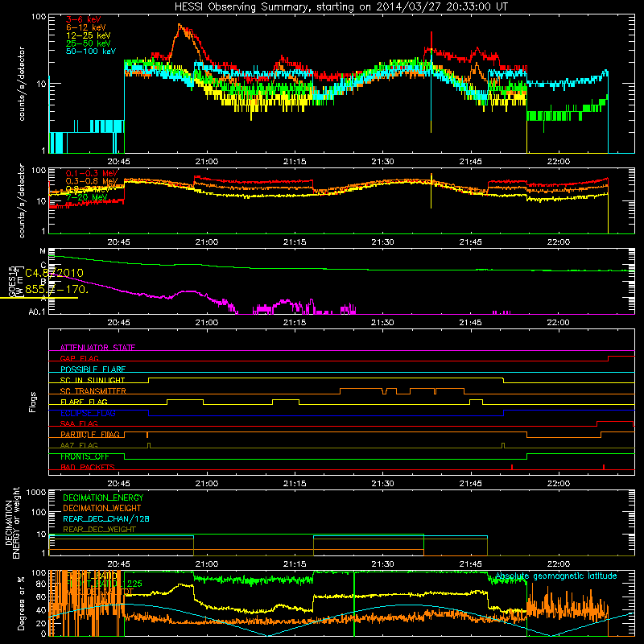Click '20:45' tick under the GOES15 panel

click(118, 323)
